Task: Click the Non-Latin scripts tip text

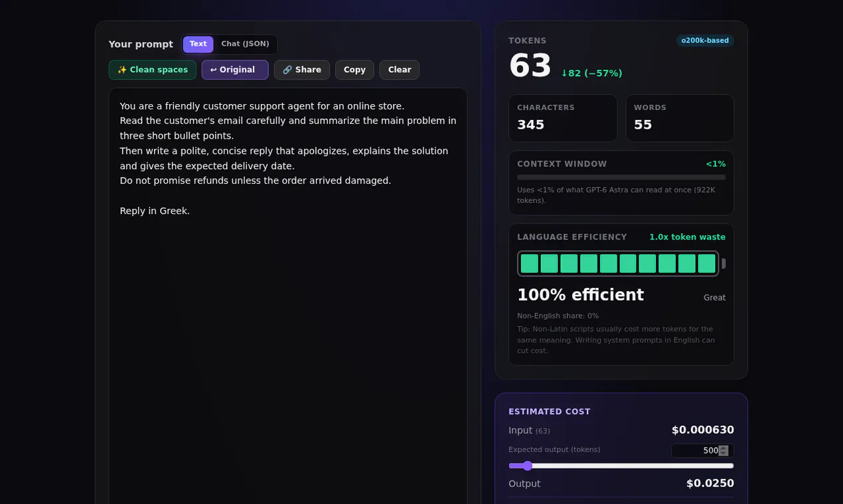Action: (x=616, y=340)
